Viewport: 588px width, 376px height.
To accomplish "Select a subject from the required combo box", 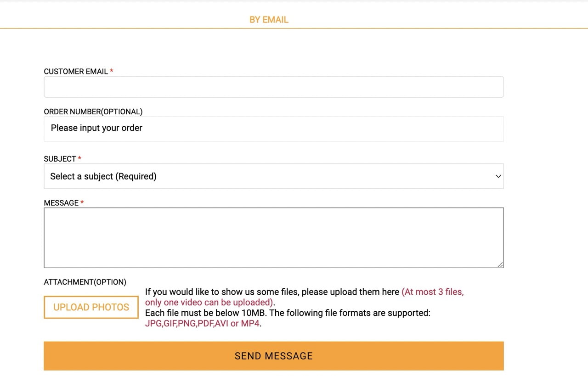I will coord(274,176).
